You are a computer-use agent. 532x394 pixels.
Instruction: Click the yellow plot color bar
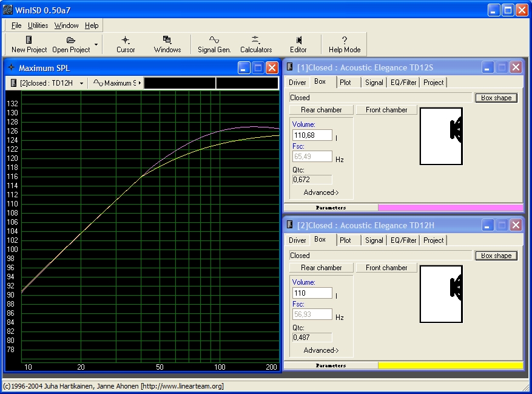coord(451,365)
